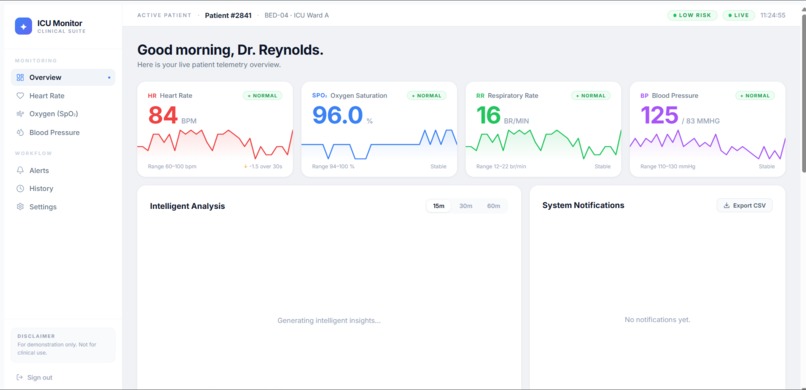Click 'Range 60–100 bpm' text

(172, 166)
